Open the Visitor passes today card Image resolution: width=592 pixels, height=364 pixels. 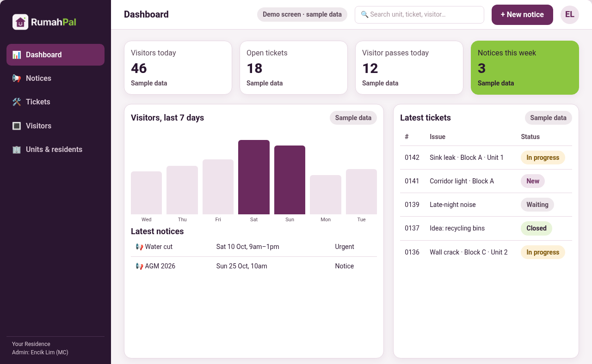pos(409,67)
